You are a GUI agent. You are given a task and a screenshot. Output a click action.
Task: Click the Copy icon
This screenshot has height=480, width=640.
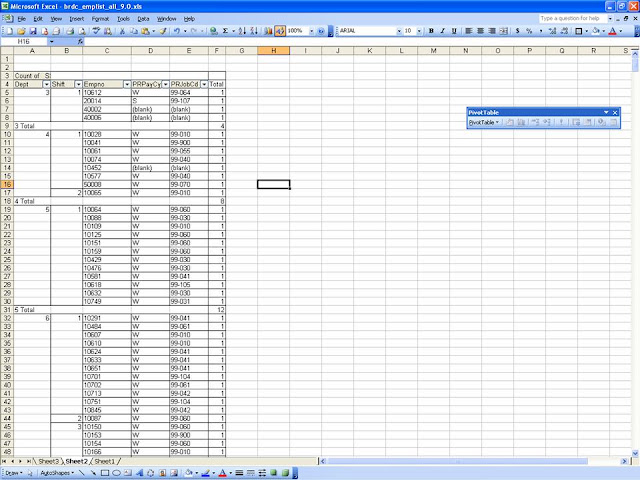[x=133, y=31]
